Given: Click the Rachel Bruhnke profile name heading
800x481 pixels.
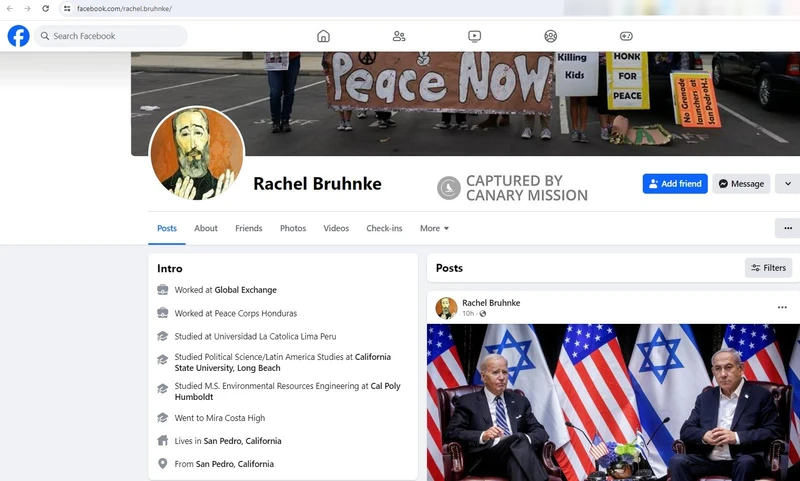Looking at the screenshot, I should click(317, 184).
